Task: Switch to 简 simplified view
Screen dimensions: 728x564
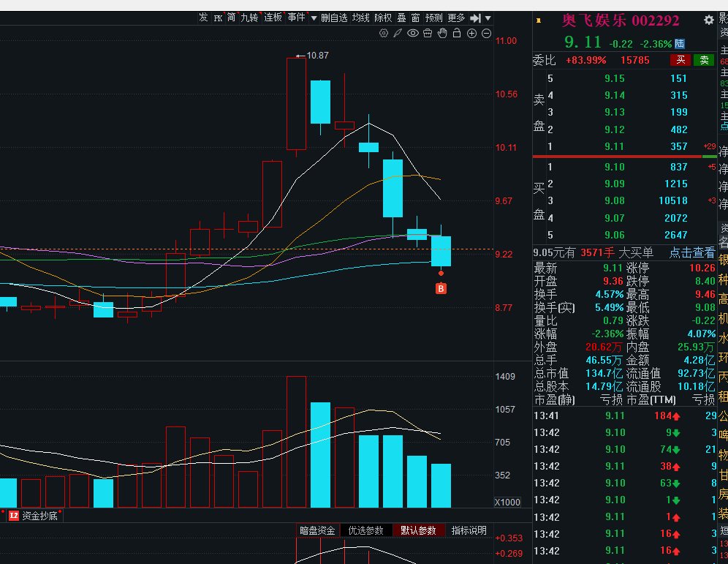Action: pos(231,18)
